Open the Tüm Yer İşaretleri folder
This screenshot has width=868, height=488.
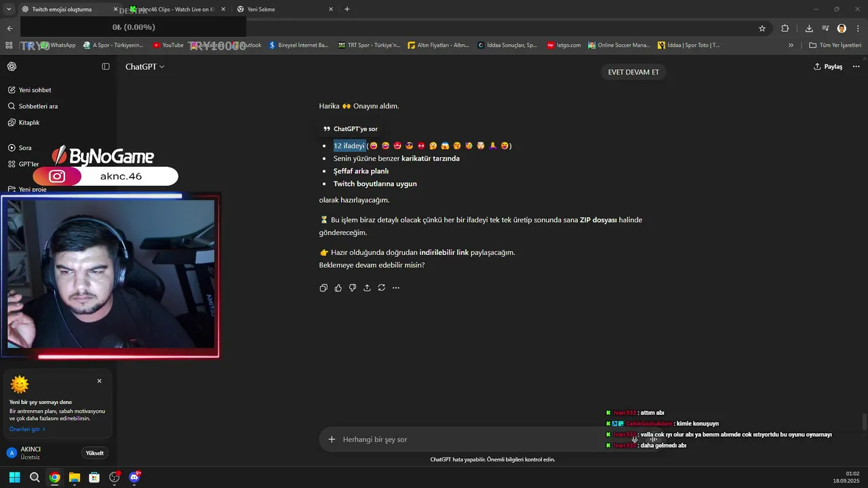click(835, 45)
